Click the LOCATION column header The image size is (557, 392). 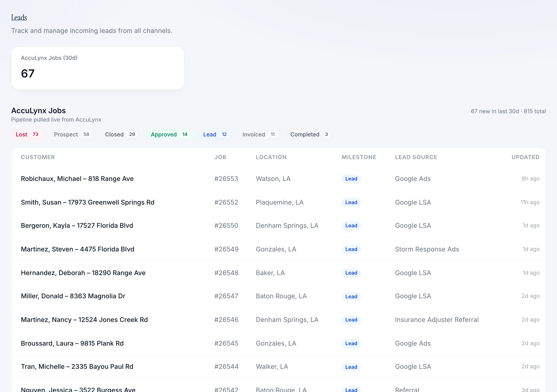tap(271, 157)
